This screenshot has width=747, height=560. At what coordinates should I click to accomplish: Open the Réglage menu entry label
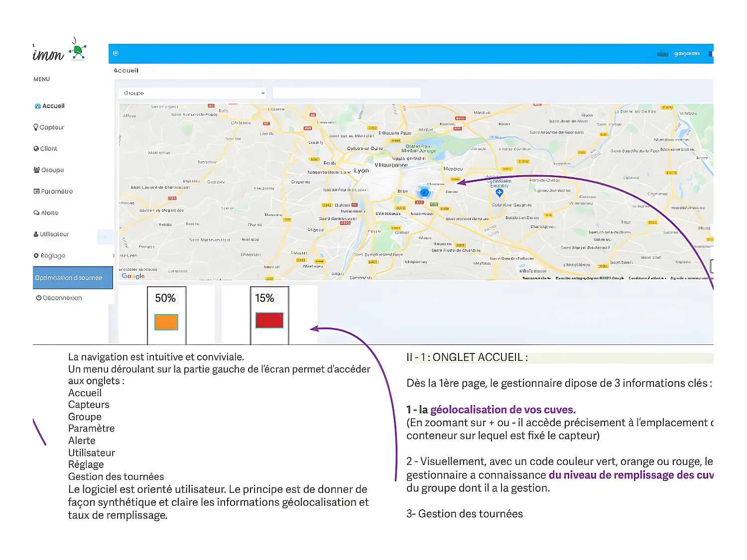(x=53, y=256)
